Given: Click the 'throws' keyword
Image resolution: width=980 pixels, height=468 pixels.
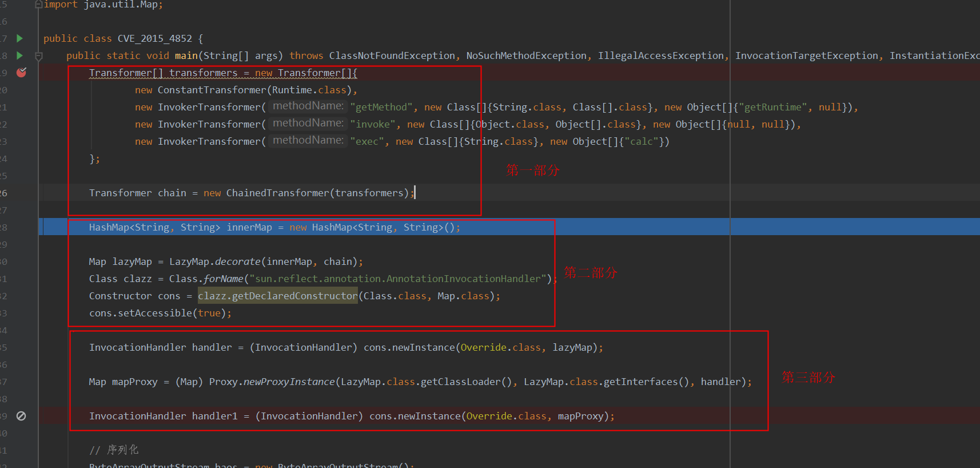Looking at the screenshot, I should pyautogui.click(x=306, y=55).
